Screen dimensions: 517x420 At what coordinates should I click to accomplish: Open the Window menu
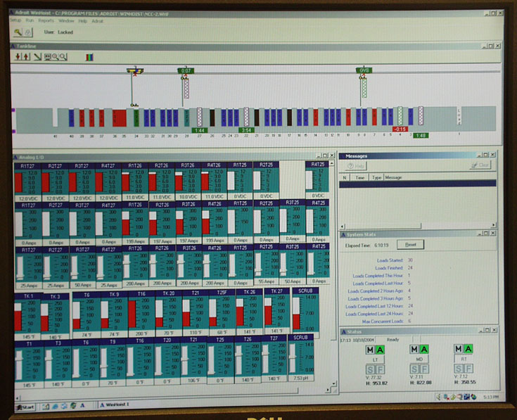(x=66, y=21)
